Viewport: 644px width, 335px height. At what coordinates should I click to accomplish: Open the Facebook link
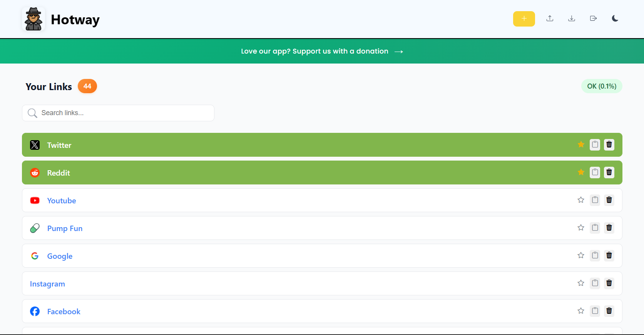coord(64,312)
